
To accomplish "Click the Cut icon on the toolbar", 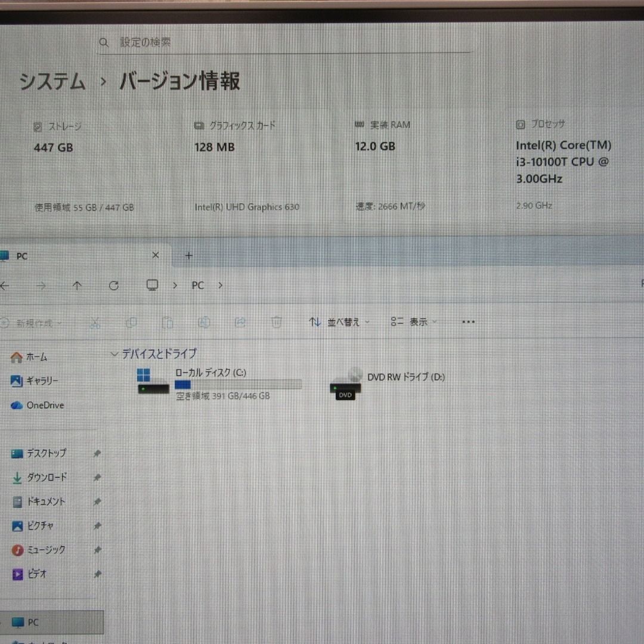I will (x=95, y=322).
